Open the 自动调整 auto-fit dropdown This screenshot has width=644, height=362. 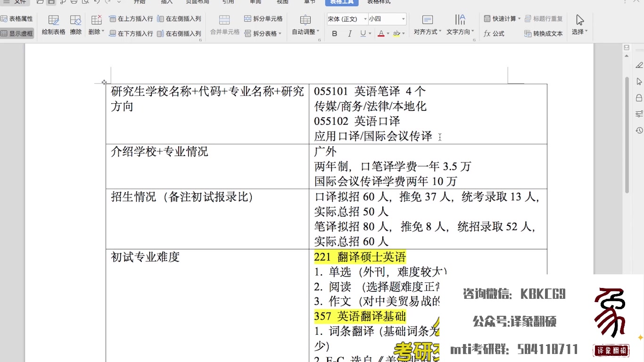click(x=305, y=25)
